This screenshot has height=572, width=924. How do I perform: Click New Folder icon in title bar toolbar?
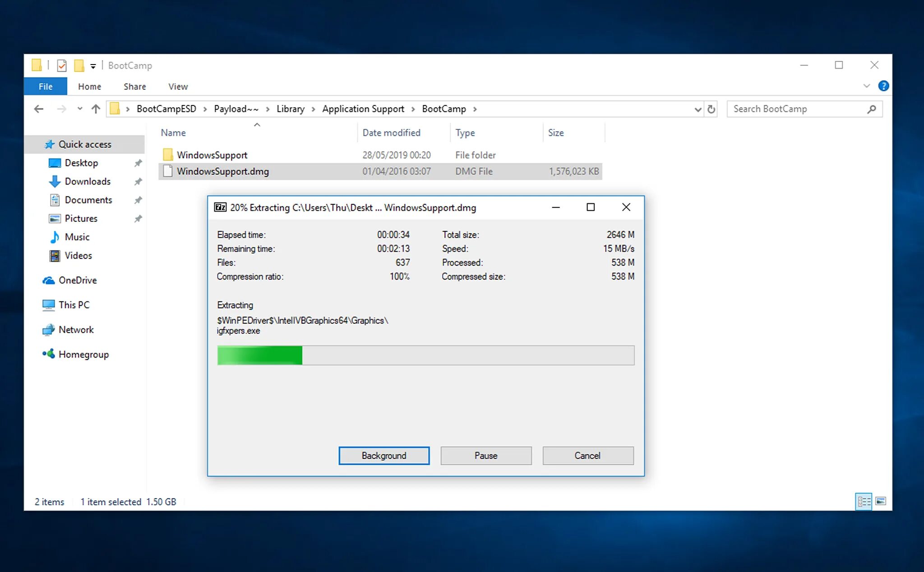[79, 66]
